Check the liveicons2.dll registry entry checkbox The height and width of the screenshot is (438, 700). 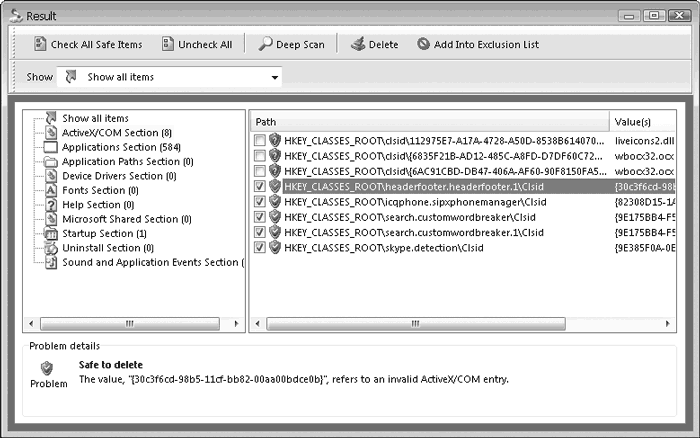(x=260, y=141)
